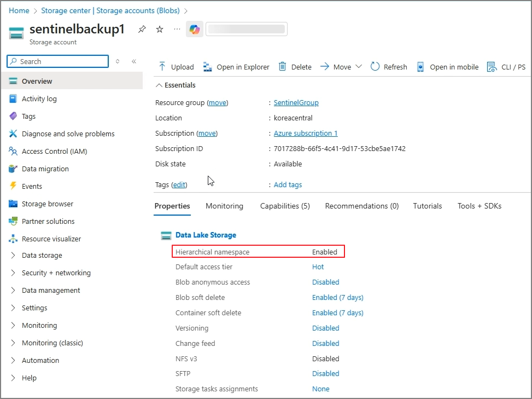Switch to the Monitoring tab
This screenshot has height=399, width=532.
(224, 206)
